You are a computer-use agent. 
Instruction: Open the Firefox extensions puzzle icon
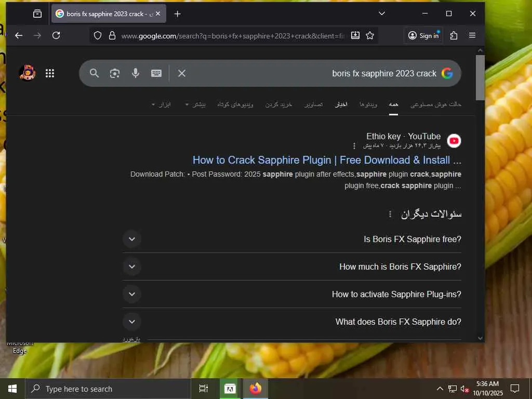coord(454,35)
